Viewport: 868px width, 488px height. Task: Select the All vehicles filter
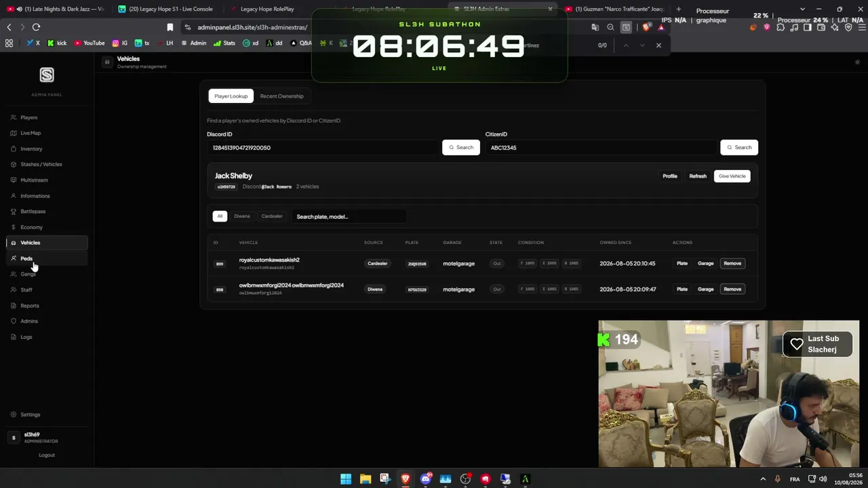coord(220,216)
